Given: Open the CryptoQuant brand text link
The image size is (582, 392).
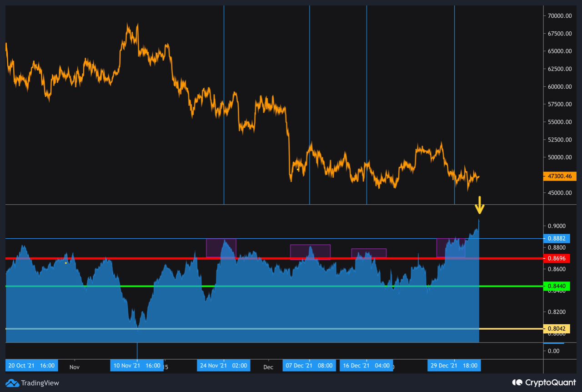Looking at the screenshot, I should click(x=550, y=383).
